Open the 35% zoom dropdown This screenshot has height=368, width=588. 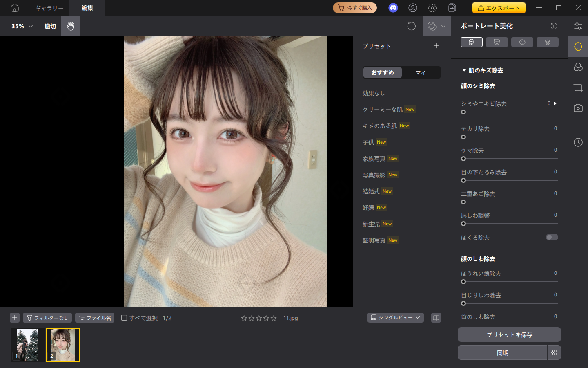(x=22, y=26)
